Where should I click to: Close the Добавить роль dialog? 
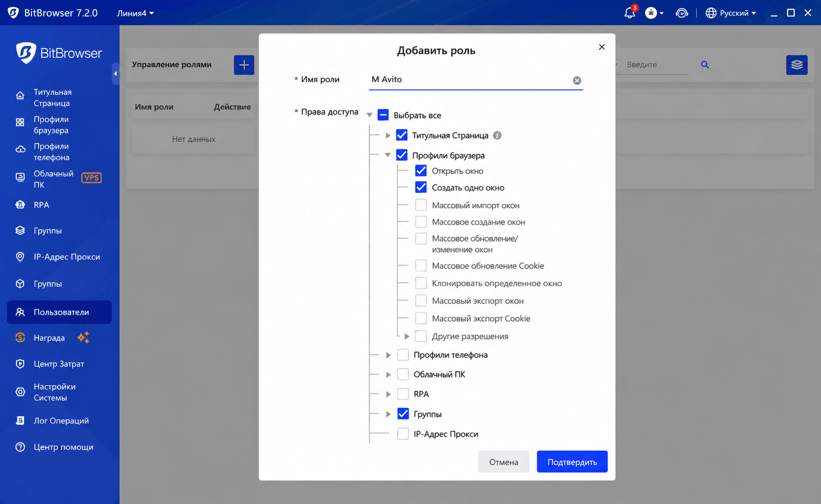coord(602,47)
